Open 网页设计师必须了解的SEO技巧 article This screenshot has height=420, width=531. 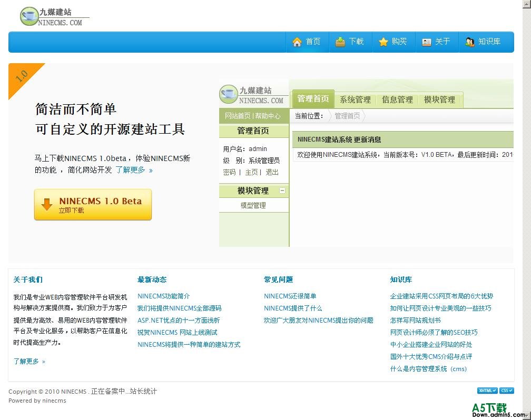coord(434,333)
